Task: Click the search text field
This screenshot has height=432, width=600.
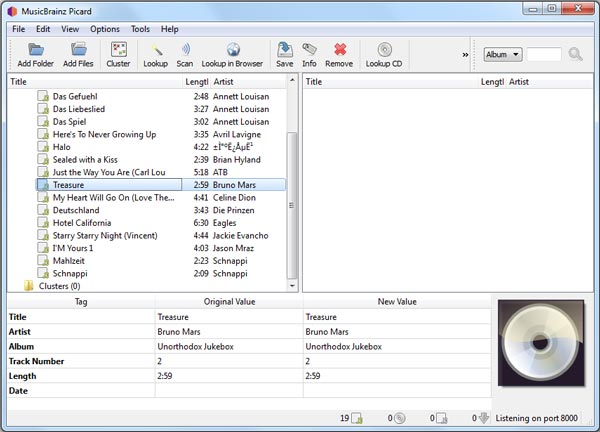Action: 544,54
